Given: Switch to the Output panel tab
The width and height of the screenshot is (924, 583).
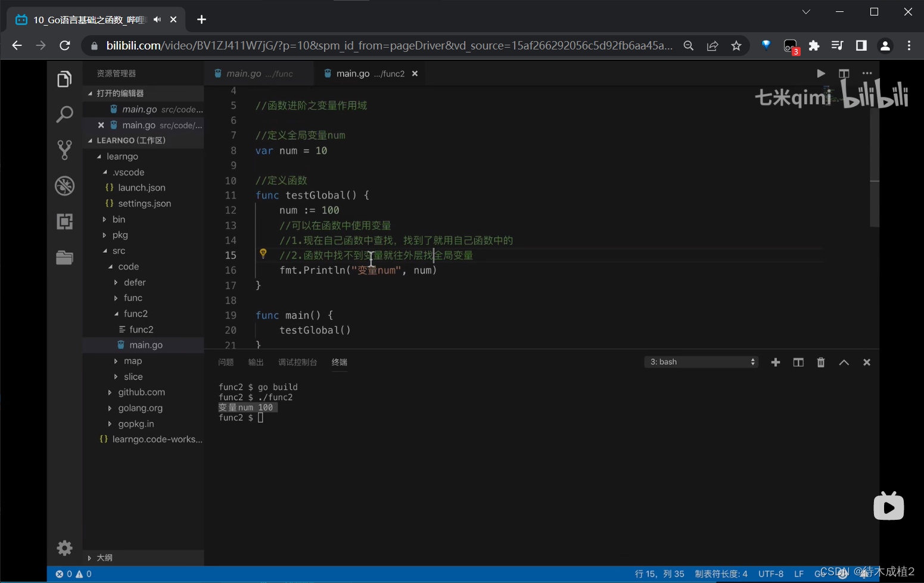Looking at the screenshot, I should point(256,362).
